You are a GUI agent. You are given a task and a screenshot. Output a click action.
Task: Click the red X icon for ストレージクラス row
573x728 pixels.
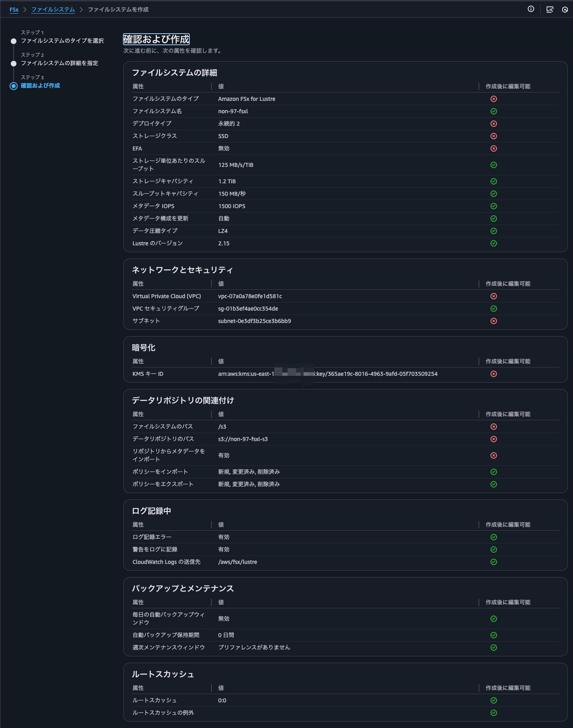tap(494, 136)
